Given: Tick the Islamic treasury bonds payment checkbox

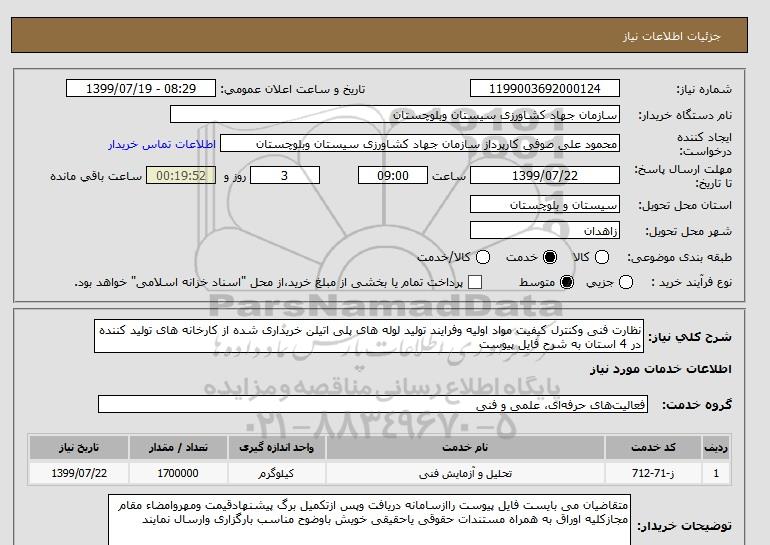Looking at the screenshot, I should coord(475,282).
